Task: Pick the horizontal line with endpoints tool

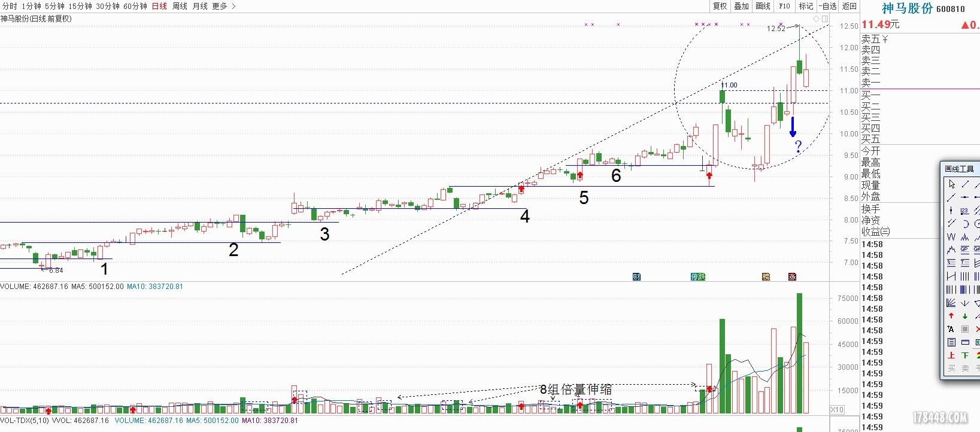Action: coord(965,197)
